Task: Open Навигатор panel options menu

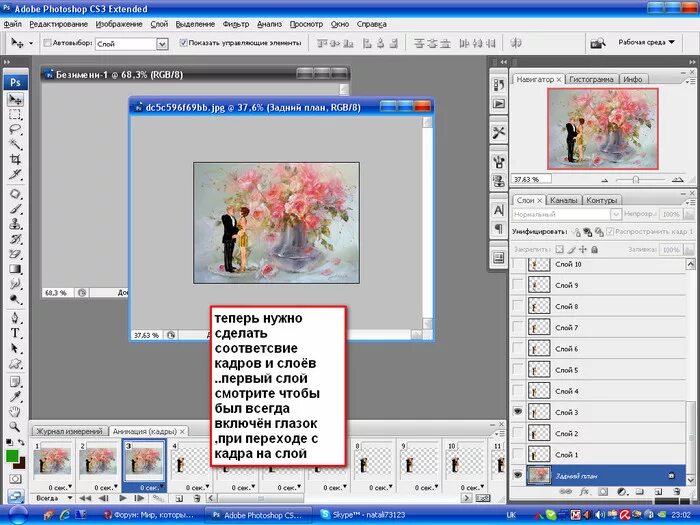Action: [690, 81]
